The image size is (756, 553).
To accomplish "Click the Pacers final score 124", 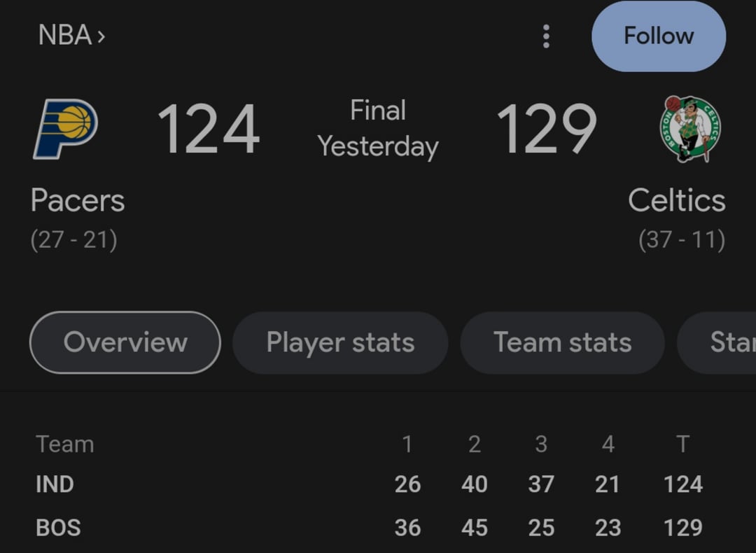I will (x=209, y=129).
